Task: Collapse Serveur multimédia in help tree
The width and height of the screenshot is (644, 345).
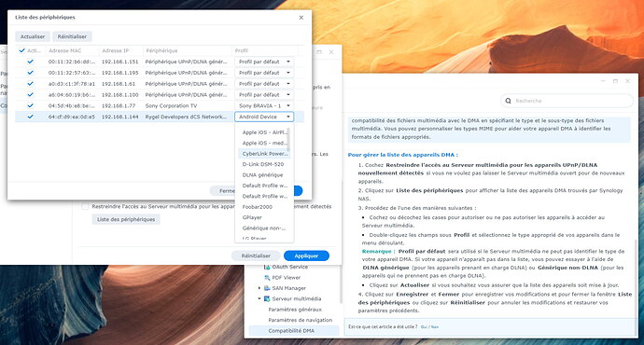Action: pyautogui.click(x=259, y=299)
